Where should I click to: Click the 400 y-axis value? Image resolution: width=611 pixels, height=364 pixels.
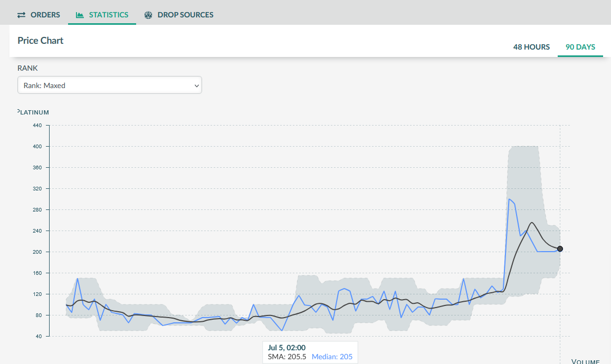(37, 147)
